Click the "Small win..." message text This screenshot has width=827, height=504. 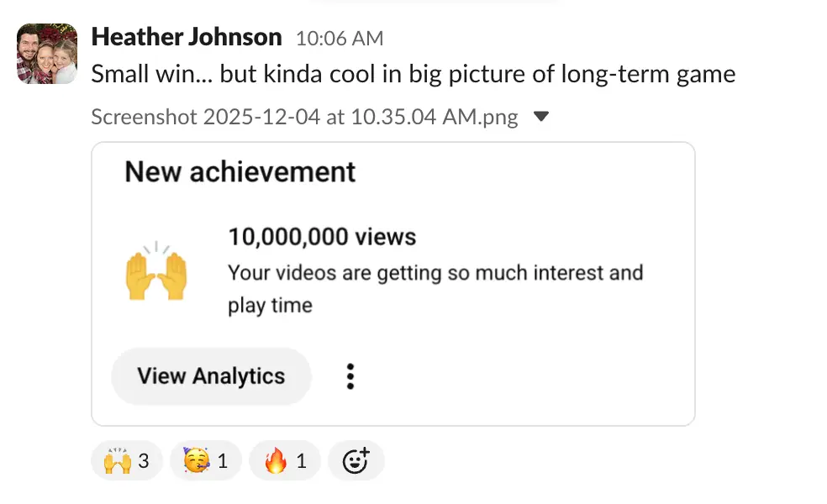[x=413, y=74]
